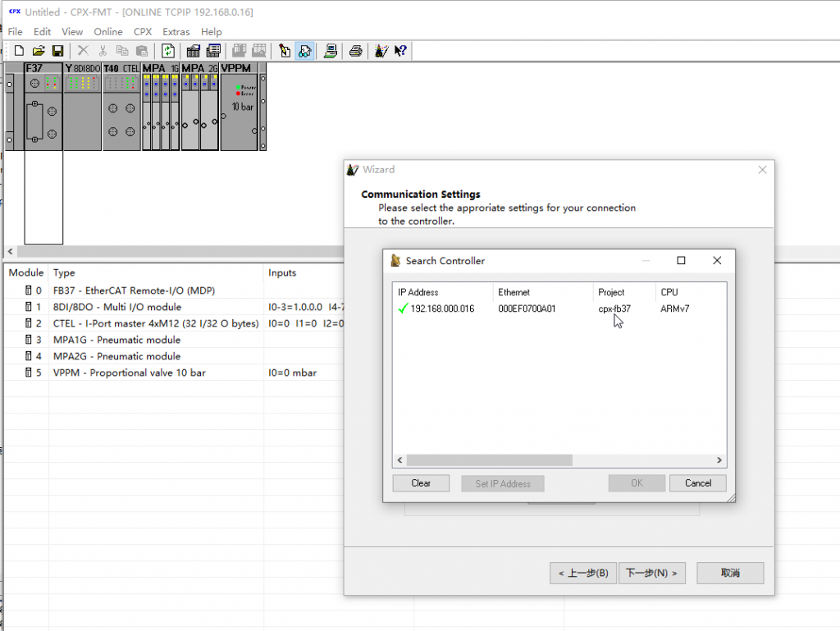Screen dimensions: 840x631
Task: Click Ethernet value 000EF0700A01
Action: coord(527,309)
